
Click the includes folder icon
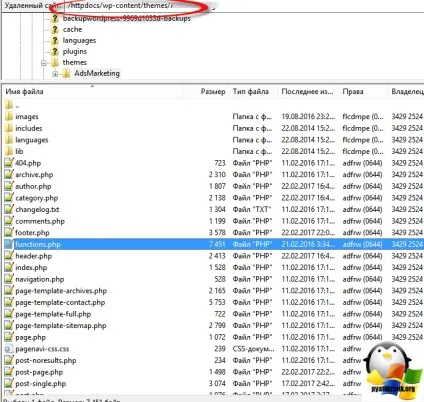(x=9, y=128)
